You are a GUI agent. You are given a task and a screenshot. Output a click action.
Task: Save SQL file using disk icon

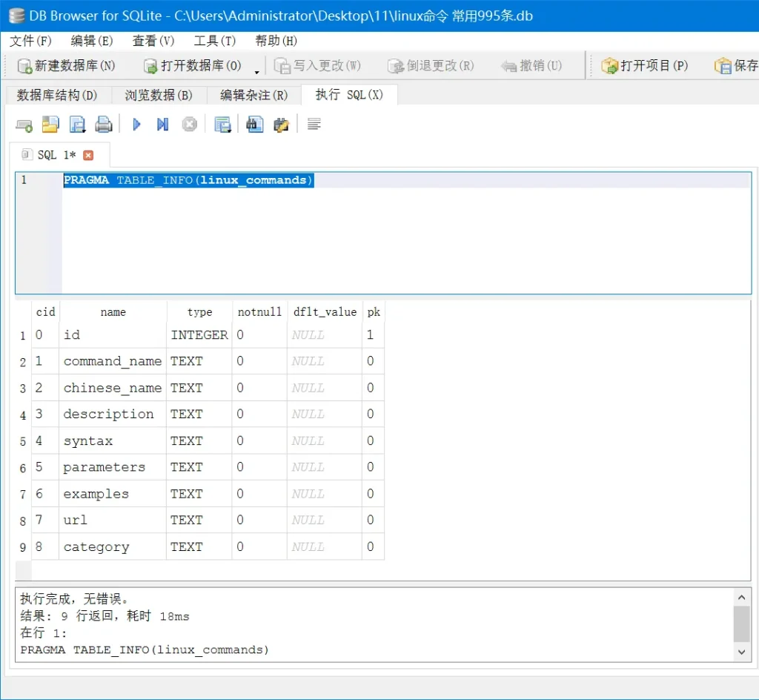pos(77,125)
